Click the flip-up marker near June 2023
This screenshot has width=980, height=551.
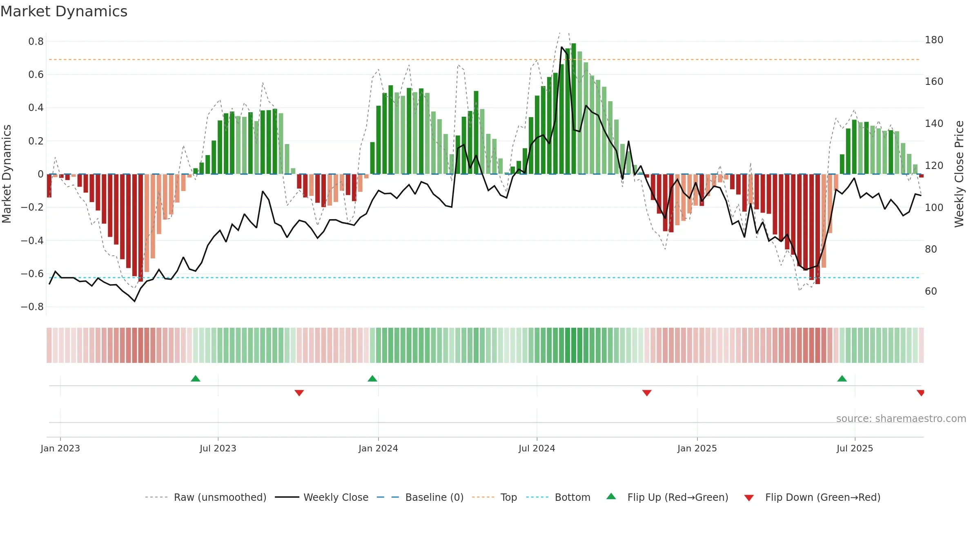click(196, 378)
